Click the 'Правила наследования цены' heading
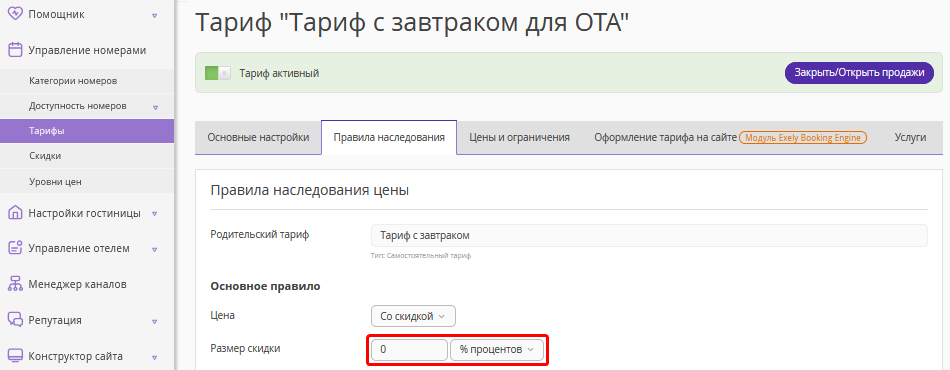Viewport: 950px width, 370px height. (x=310, y=190)
